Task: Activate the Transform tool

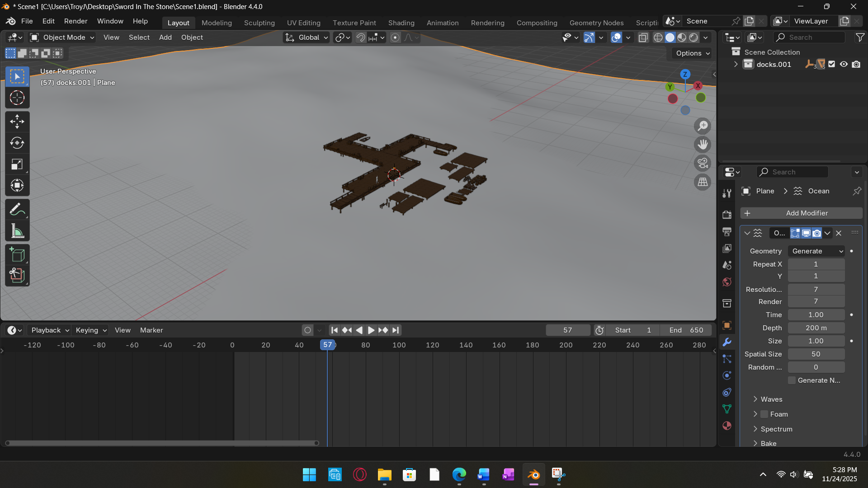Action: click(17, 186)
